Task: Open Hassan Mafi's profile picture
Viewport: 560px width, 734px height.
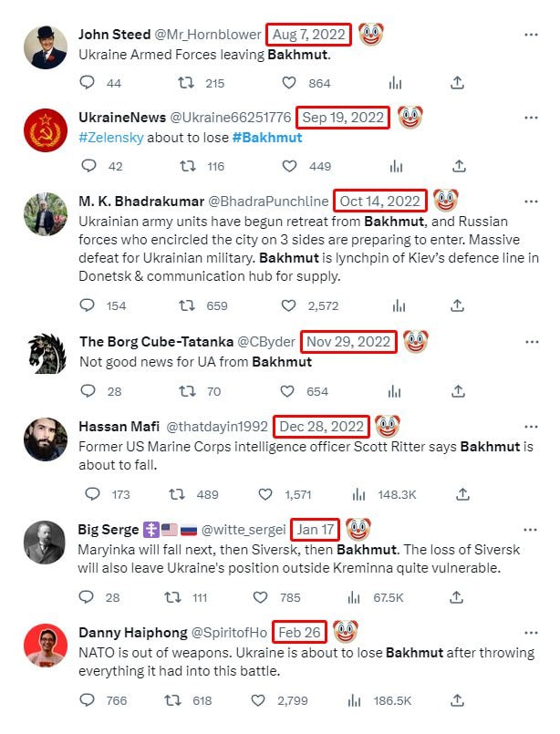Action: (43, 439)
